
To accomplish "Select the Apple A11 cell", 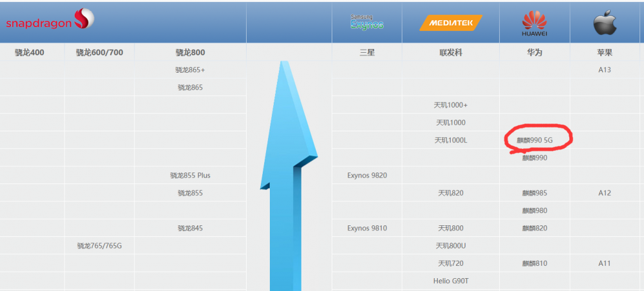I will [605, 263].
